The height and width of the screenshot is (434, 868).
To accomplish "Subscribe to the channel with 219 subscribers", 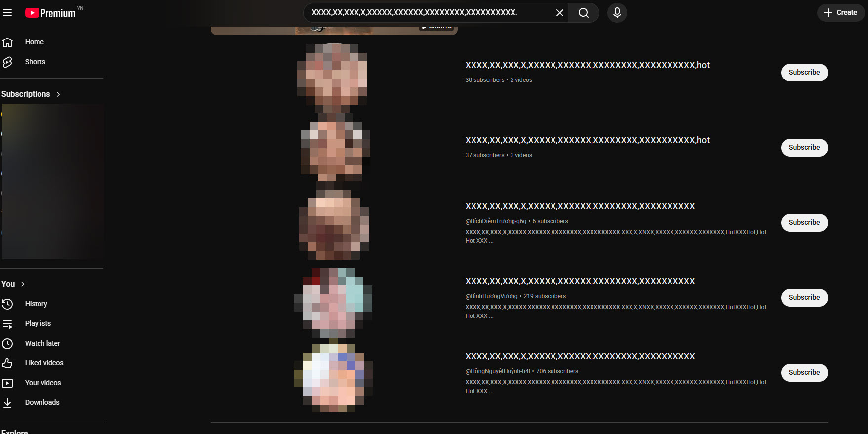I will point(804,298).
